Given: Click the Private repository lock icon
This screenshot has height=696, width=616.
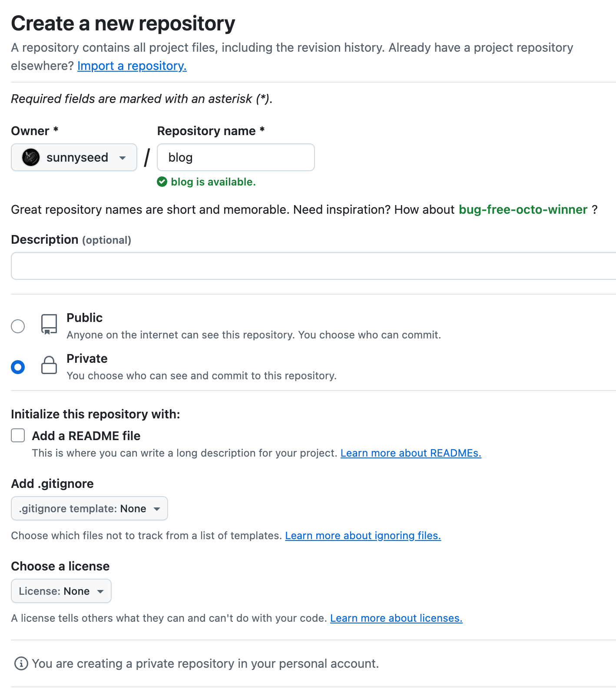Looking at the screenshot, I should tap(49, 365).
